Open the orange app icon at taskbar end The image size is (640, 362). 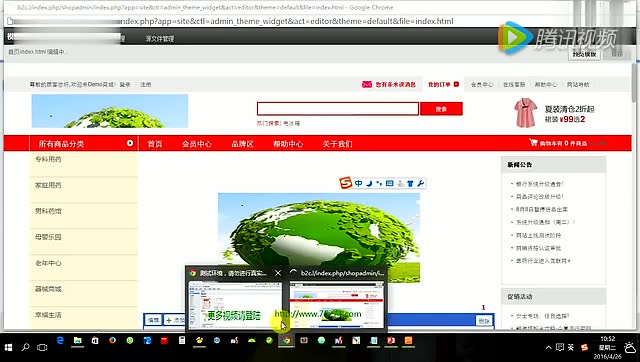pyautogui.click(x=408, y=340)
